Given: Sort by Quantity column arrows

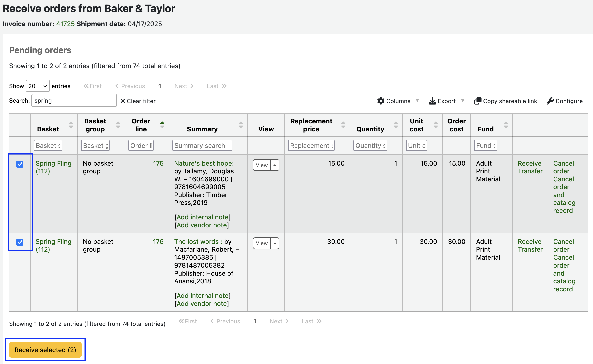Looking at the screenshot, I should (x=396, y=125).
